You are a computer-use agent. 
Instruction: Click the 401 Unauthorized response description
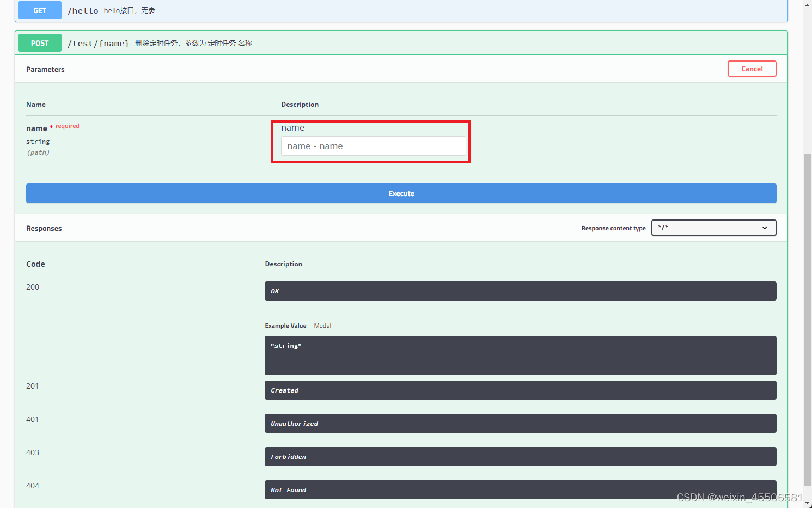[x=520, y=423]
